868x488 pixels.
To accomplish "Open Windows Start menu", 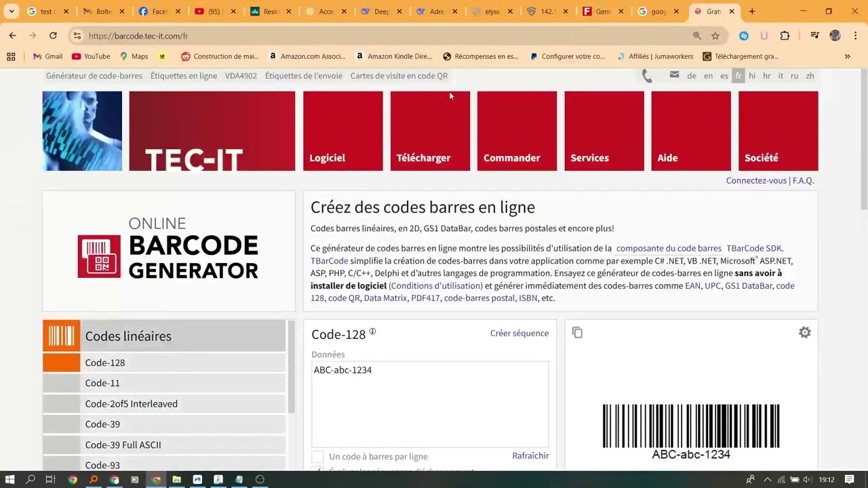I will (x=10, y=479).
